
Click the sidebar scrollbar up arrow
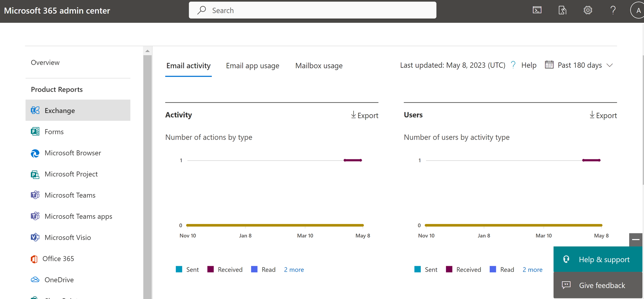[x=147, y=51]
